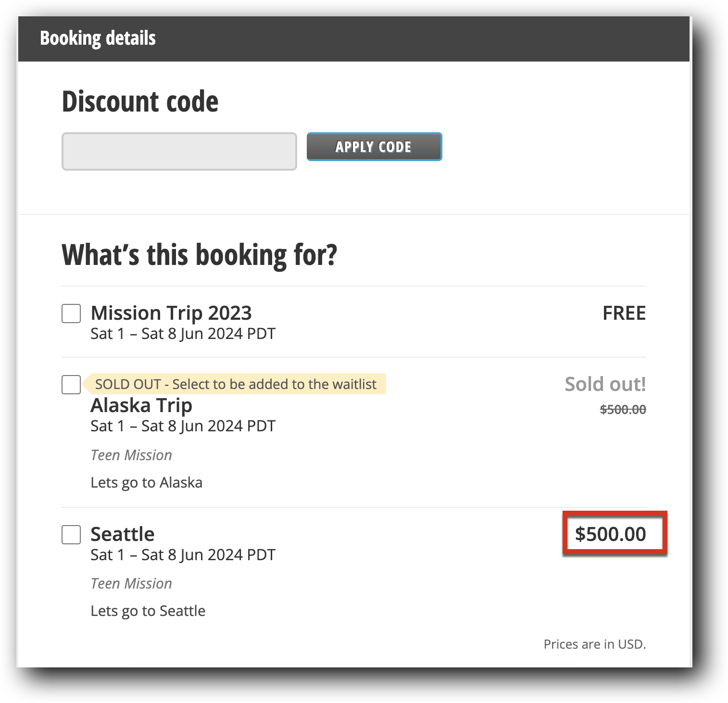Click the SOLD OUT waitlist banner
The image size is (728, 703).
coord(236,384)
